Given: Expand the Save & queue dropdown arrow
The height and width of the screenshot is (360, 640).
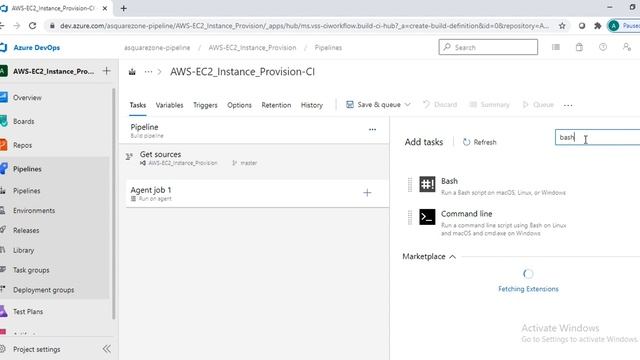Looking at the screenshot, I should 407,105.
